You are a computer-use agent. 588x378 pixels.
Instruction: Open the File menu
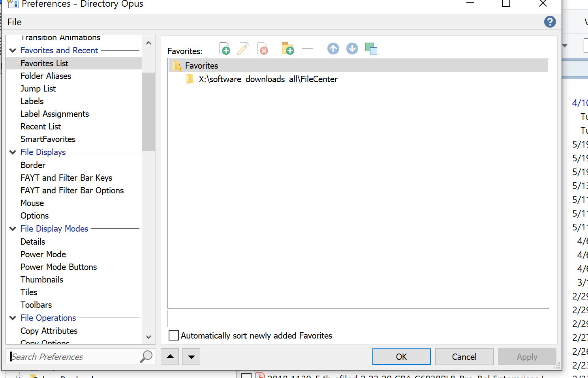[x=15, y=22]
